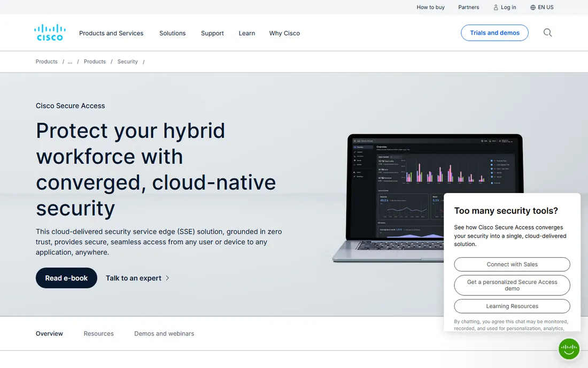The width and height of the screenshot is (588, 368).
Task: Open the Why Cisco menu
Action: click(x=284, y=33)
